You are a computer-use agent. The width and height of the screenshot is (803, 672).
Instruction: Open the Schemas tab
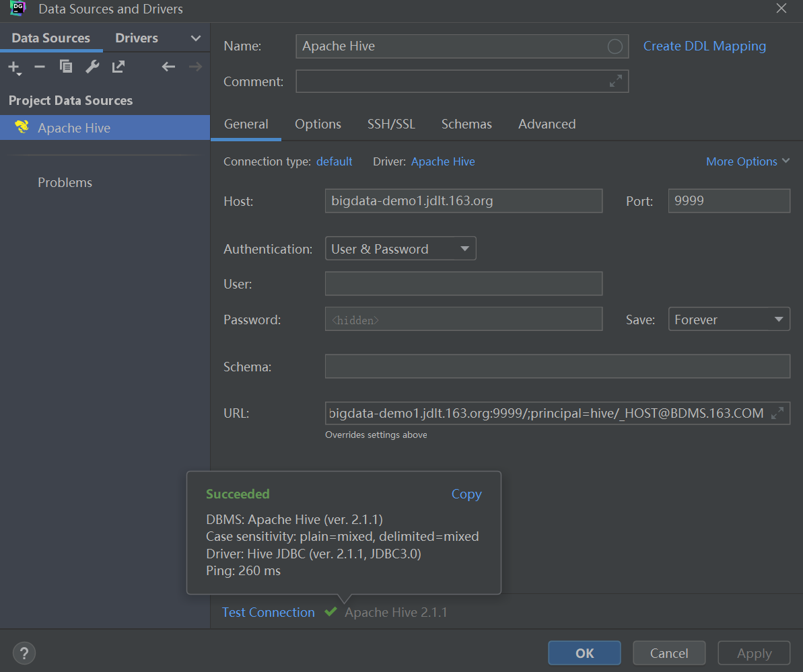pyautogui.click(x=466, y=124)
